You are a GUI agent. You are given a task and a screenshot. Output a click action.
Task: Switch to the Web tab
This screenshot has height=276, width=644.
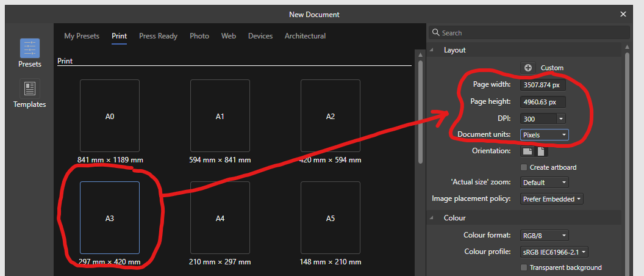click(x=228, y=36)
